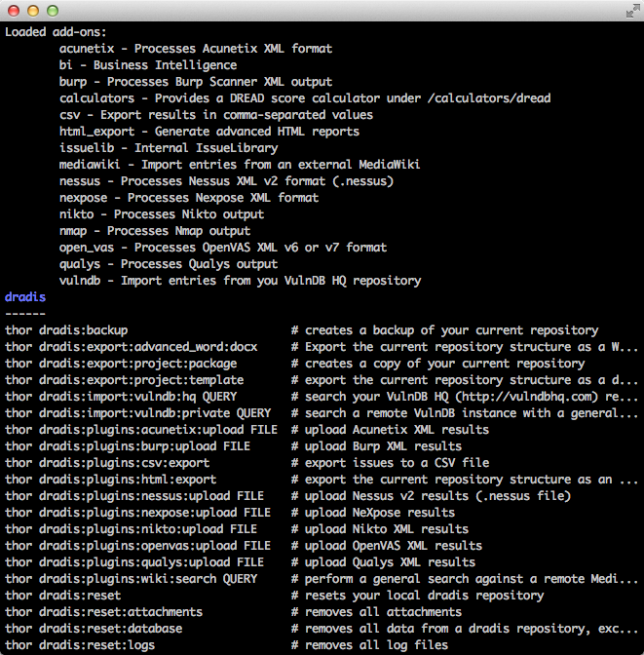
Task: Click the "upload Qualys XML results" comment
Action: [x=383, y=562]
